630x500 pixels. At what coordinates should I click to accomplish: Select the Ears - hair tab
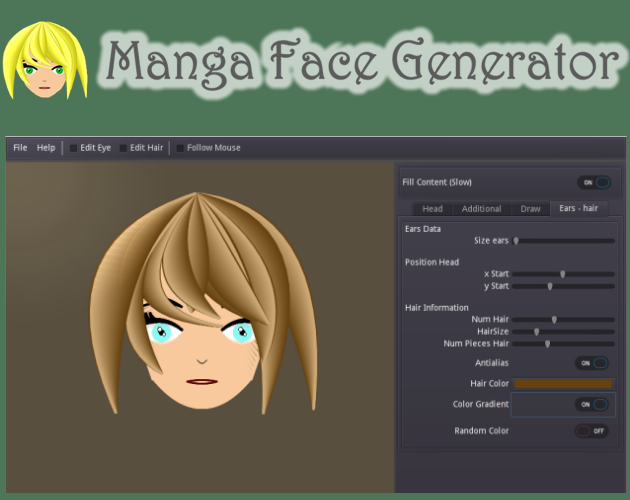(579, 208)
